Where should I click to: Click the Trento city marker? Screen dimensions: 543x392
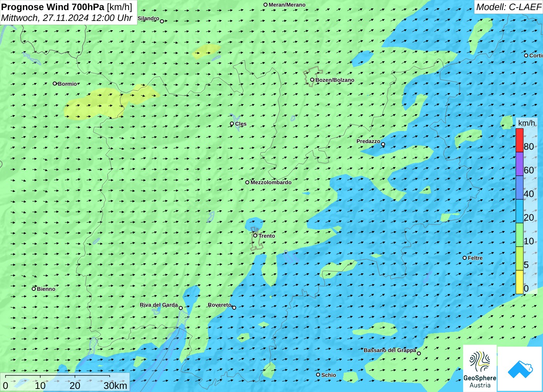coord(255,235)
